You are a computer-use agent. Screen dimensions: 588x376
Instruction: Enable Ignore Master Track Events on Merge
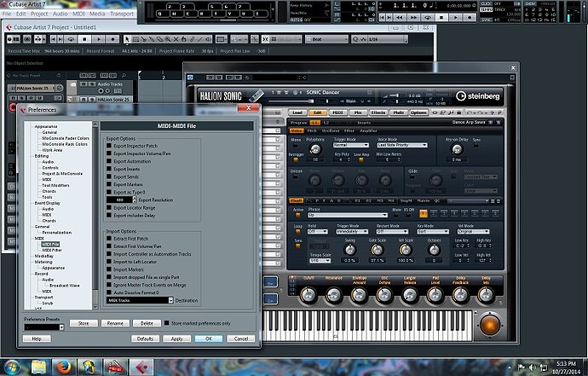(109, 285)
